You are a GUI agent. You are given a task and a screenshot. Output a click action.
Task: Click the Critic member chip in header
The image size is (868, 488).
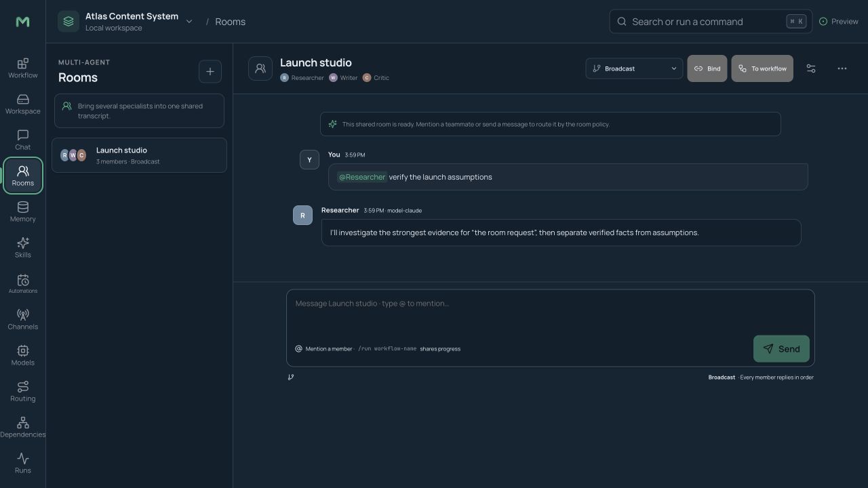point(376,78)
